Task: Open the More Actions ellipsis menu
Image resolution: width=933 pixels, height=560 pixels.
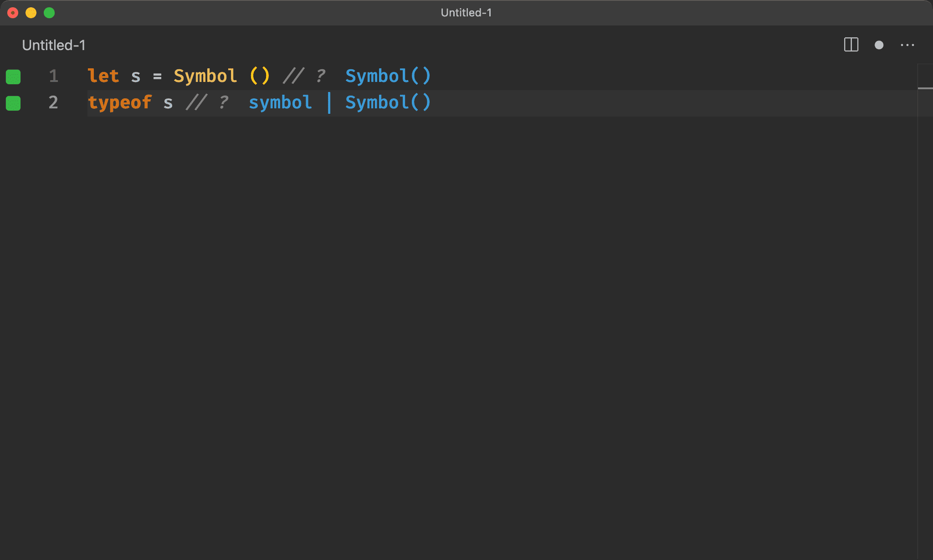Action: click(x=907, y=45)
